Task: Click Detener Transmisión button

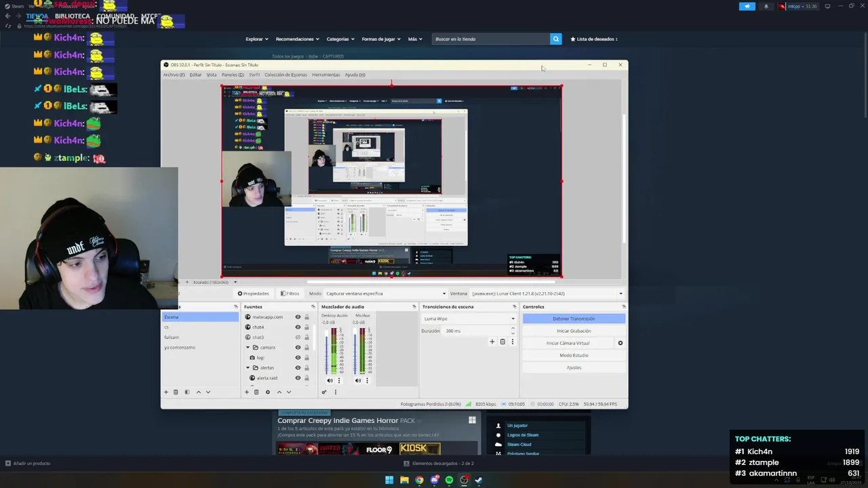Action: [x=574, y=319]
